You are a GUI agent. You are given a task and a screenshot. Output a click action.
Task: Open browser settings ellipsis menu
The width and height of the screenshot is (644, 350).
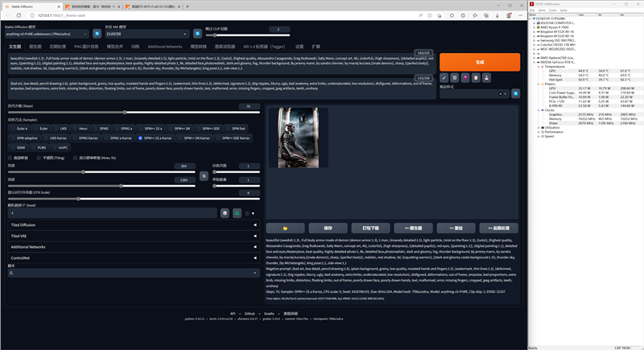(520, 15)
